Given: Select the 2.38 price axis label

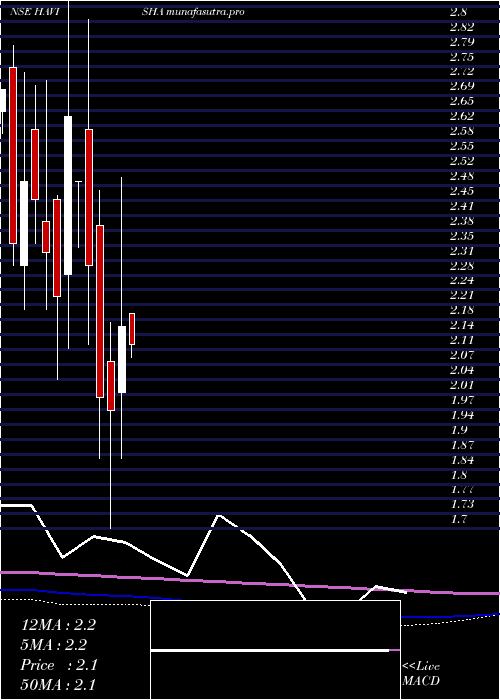Looking at the screenshot, I should coord(462,221).
